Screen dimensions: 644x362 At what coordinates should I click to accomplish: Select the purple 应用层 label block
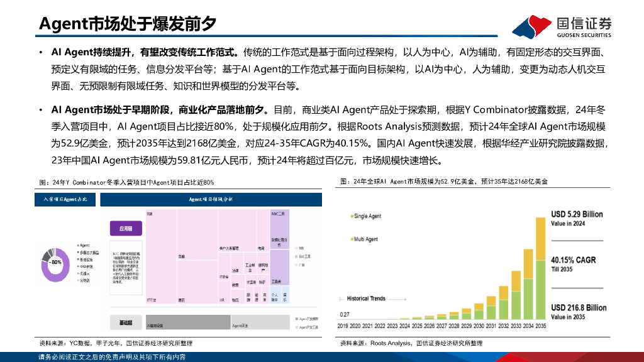[x=126, y=228]
